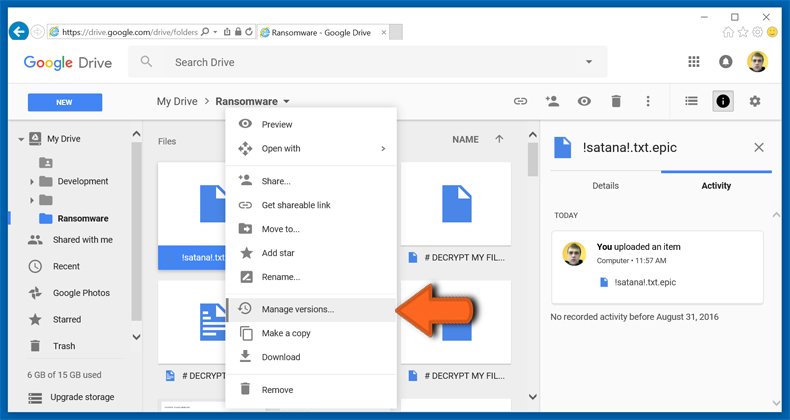Open a new browser tab

pyautogui.click(x=396, y=32)
